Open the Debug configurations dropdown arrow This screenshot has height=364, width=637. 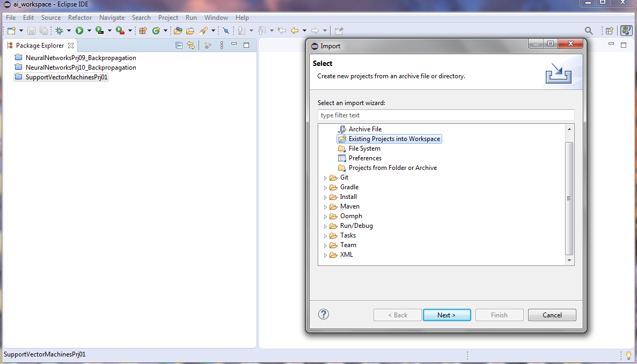click(69, 31)
